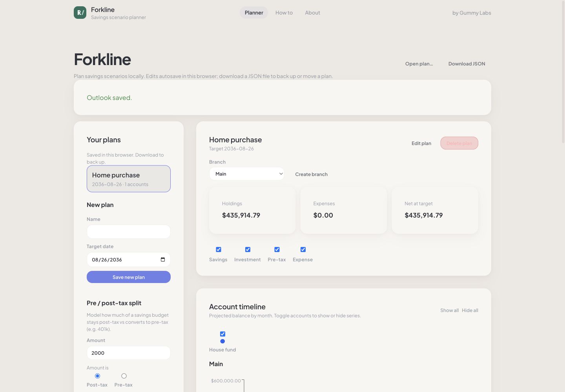Click the Pre / post-tax split heading
Screen dimensions: 565x392
pyautogui.click(x=114, y=303)
